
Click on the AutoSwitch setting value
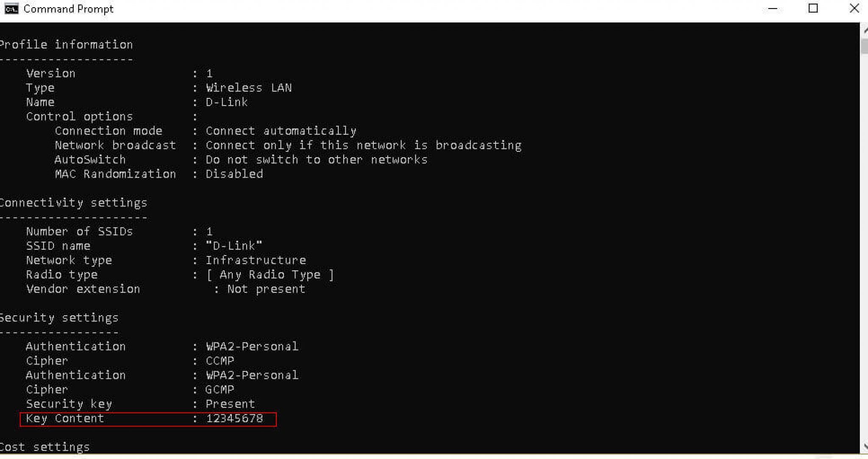click(x=316, y=159)
